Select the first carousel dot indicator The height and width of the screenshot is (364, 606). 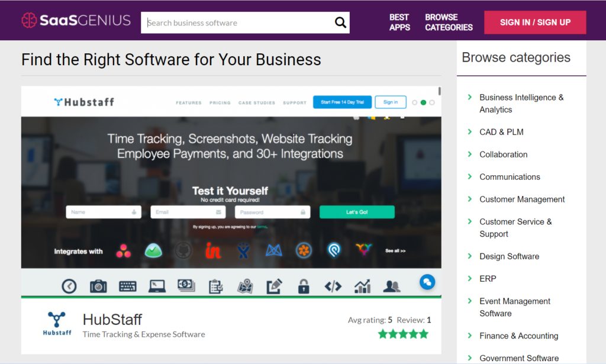tap(415, 102)
